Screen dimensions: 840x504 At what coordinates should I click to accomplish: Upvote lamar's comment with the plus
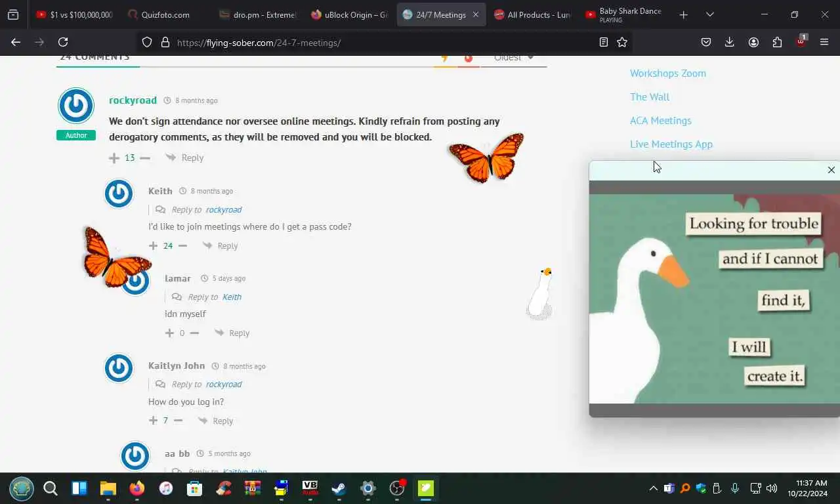point(169,333)
